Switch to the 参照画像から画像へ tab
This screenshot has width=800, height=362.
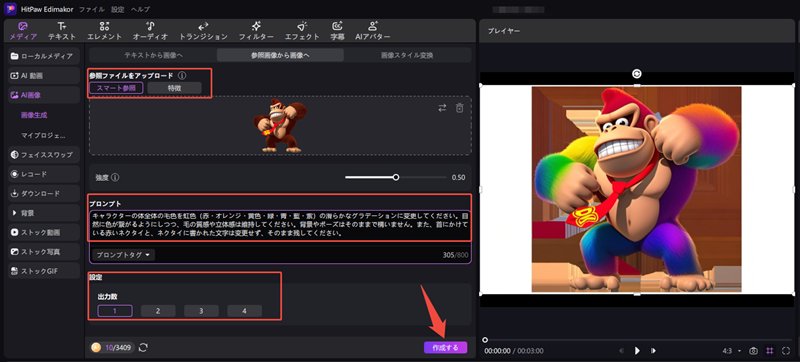tap(280, 55)
